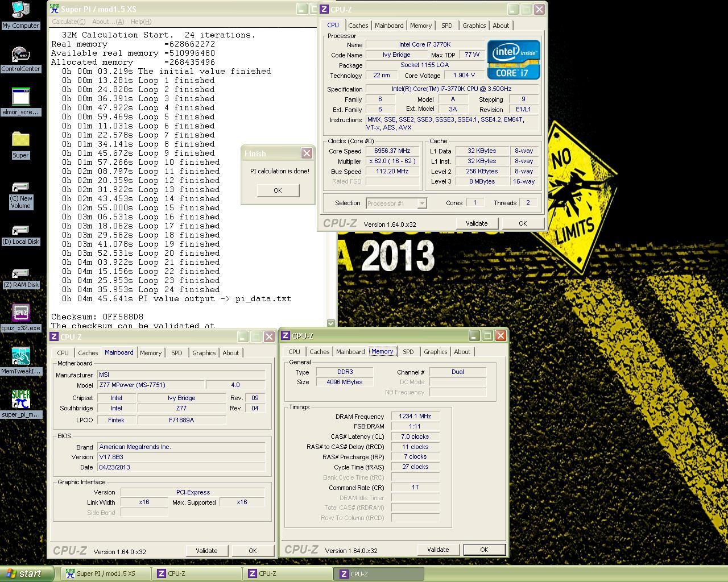728x582 pixels.
Task: Click the Bus Speed value 112.20 MHz
Action: pos(392,172)
